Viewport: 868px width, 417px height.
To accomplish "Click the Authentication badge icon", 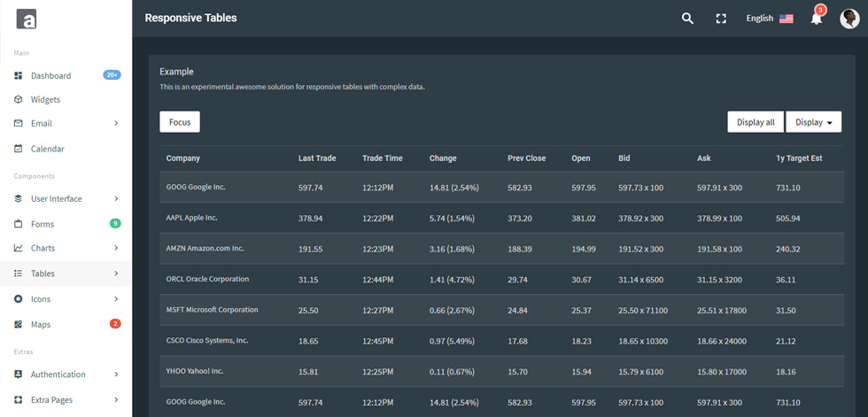I will [x=19, y=375].
